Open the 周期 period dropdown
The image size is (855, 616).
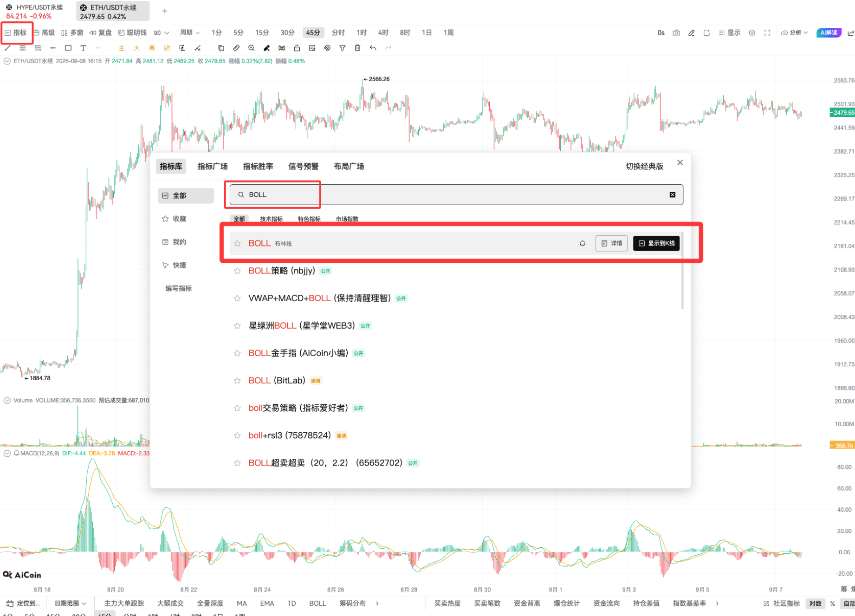(190, 32)
